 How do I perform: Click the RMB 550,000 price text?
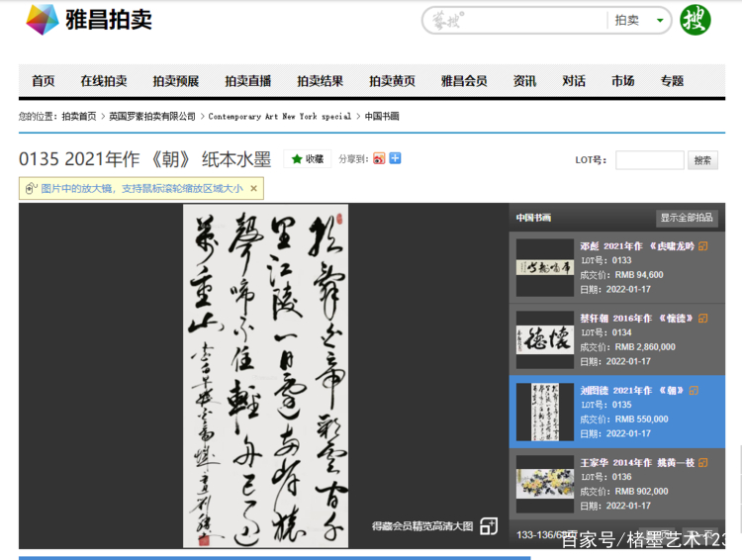(x=642, y=419)
